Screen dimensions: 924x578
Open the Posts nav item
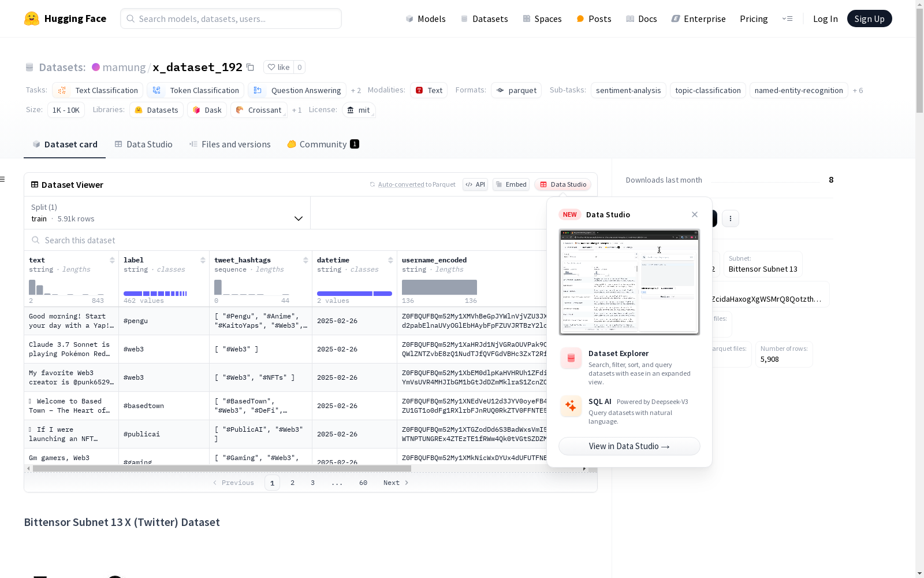coord(594,18)
